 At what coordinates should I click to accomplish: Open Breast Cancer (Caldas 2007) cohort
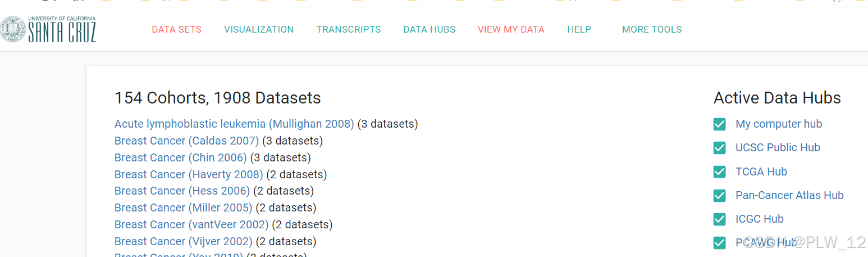coord(186,141)
